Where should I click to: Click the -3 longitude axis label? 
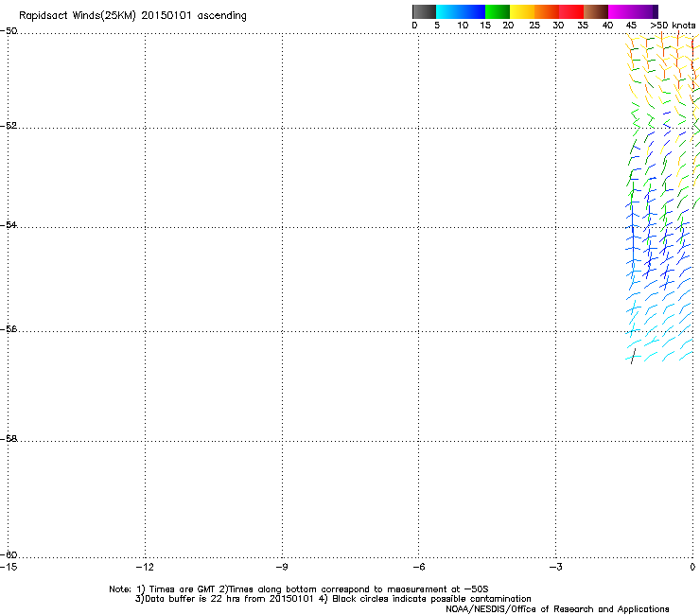click(x=555, y=567)
